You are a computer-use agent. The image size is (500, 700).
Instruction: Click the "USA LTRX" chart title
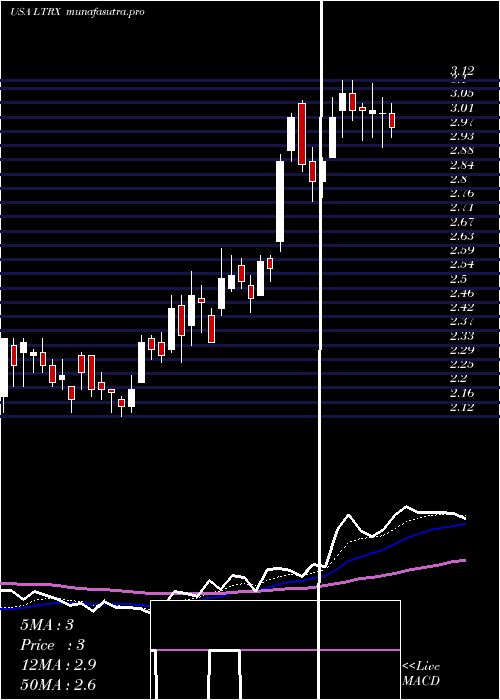pos(35,12)
